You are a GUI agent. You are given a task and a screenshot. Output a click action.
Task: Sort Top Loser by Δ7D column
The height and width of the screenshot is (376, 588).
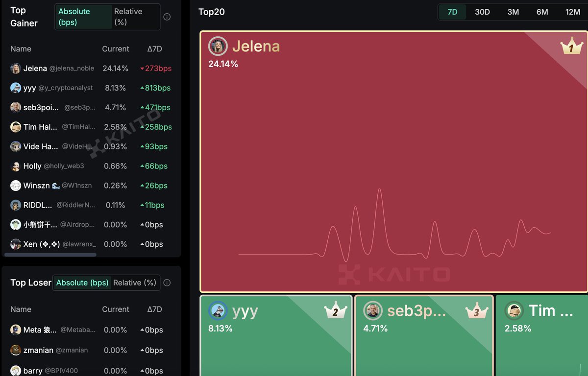(154, 309)
